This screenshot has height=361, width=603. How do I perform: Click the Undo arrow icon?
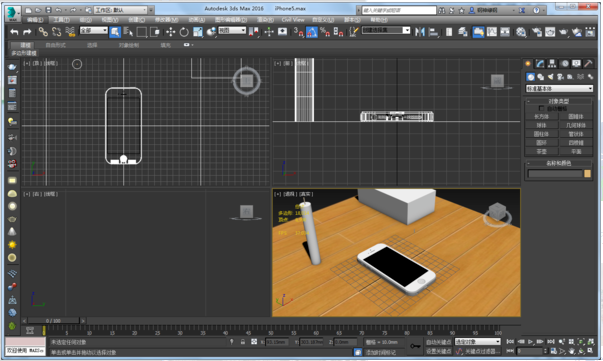[14, 32]
